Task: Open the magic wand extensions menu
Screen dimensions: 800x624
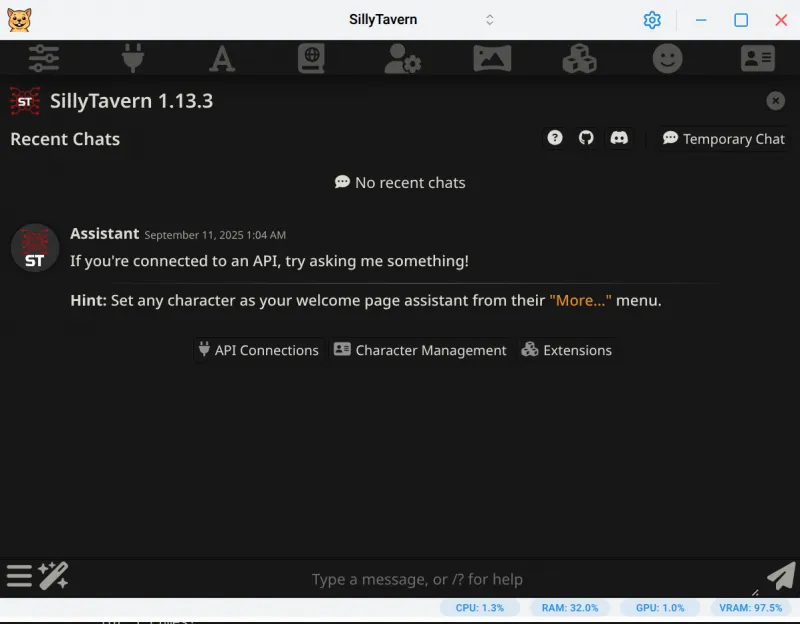Action: pos(53,576)
